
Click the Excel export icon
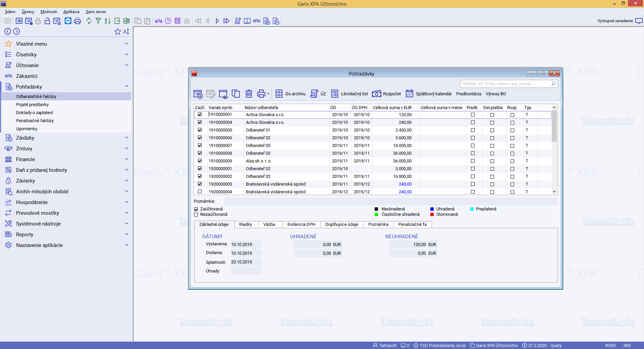(126, 21)
